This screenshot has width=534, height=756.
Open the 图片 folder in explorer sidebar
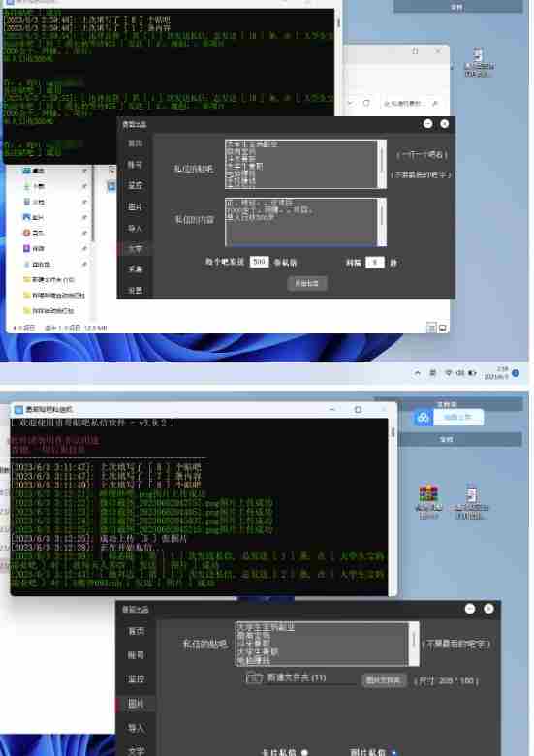coord(34,217)
